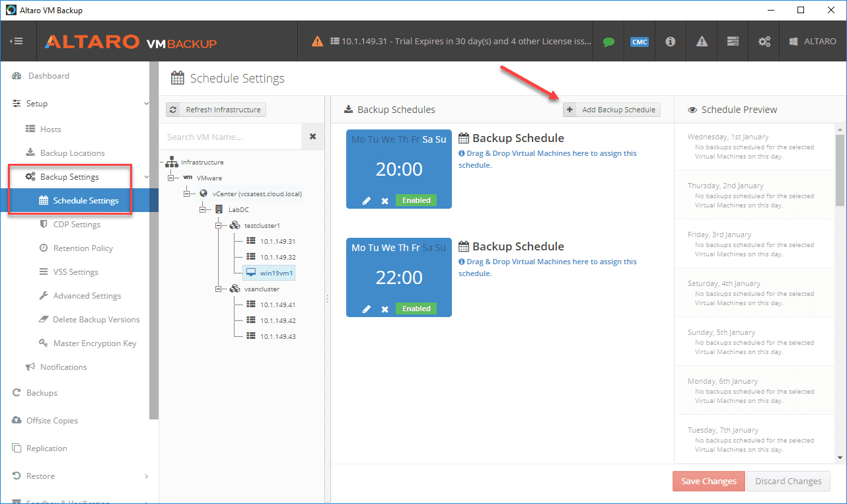The image size is (847, 504).
Task: Open the alerts triangle icon in header
Action: (702, 42)
